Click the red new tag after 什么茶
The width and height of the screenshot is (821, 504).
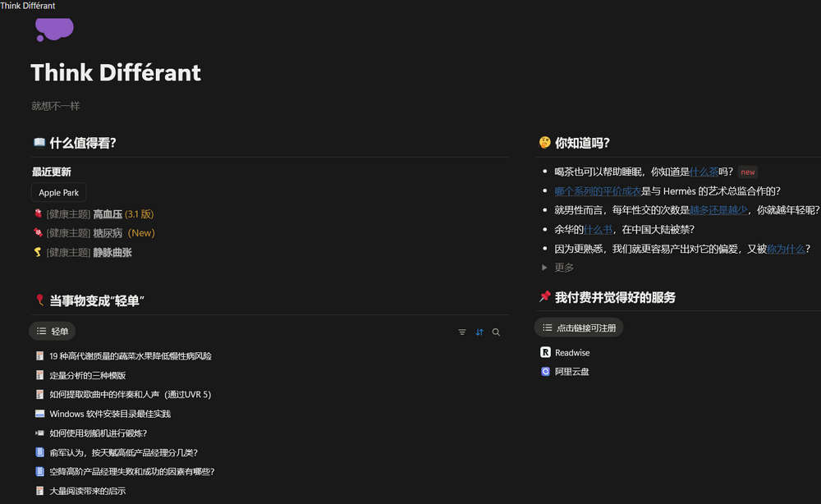pos(748,172)
